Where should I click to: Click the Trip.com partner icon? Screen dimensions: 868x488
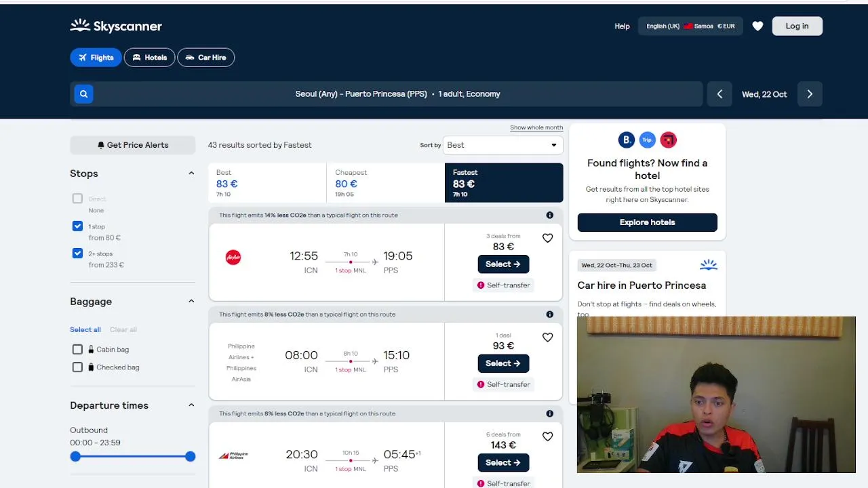coord(648,140)
